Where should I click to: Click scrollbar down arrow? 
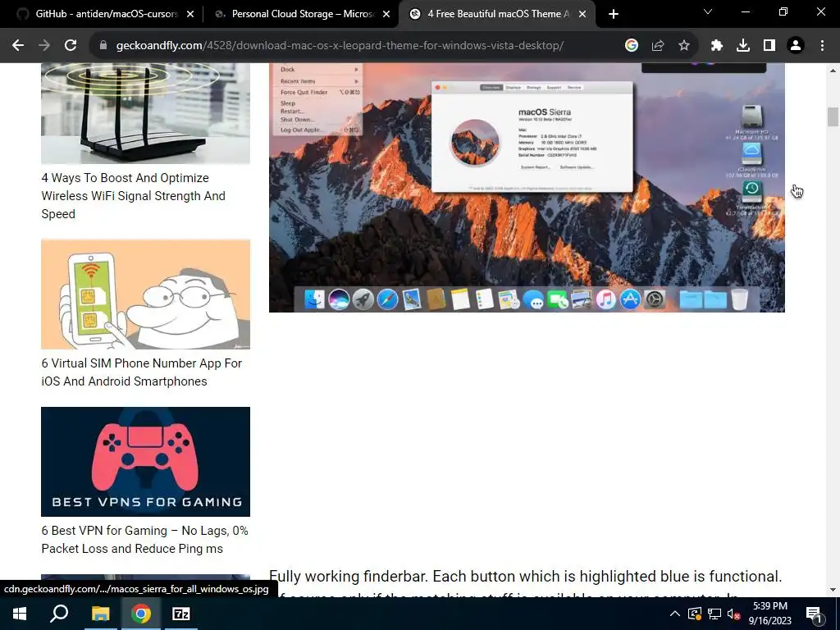tap(832, 590)
